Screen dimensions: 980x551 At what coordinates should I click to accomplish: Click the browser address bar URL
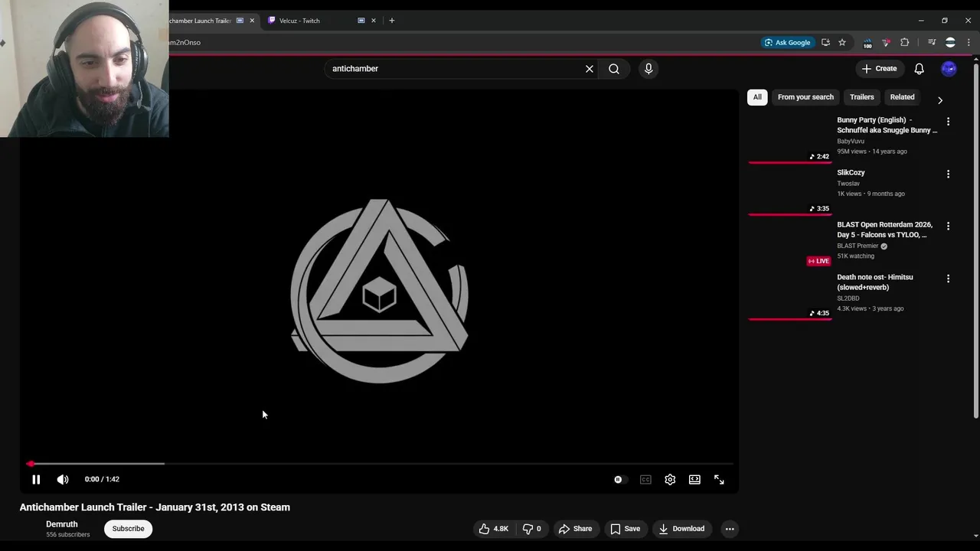(x=185, y=43)
